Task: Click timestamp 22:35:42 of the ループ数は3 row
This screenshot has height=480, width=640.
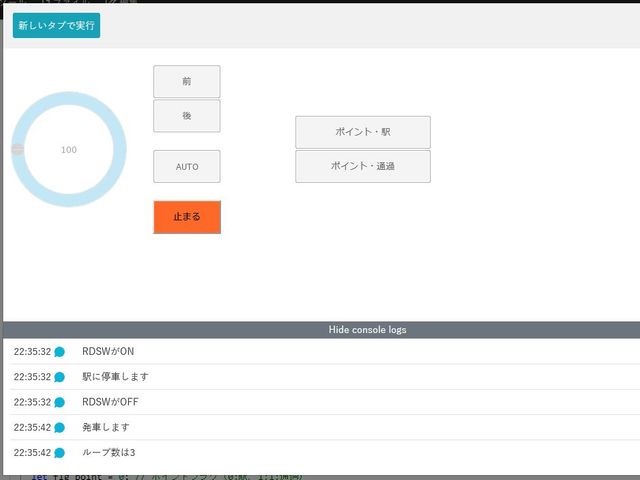Action: (x=32, y=453)
